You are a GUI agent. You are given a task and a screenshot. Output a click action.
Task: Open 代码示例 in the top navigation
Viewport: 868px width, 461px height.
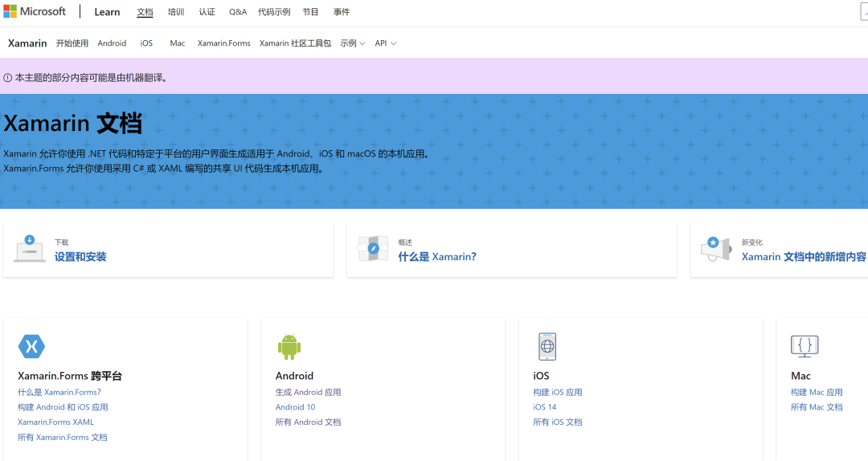274,11
